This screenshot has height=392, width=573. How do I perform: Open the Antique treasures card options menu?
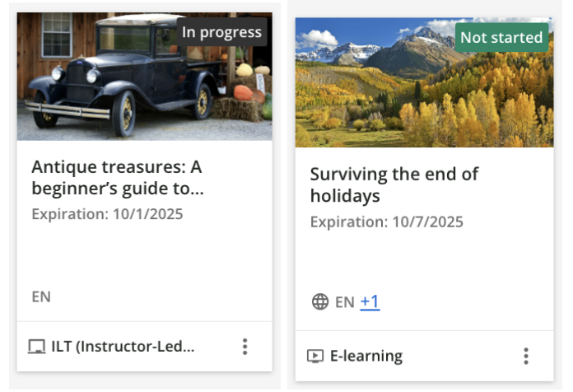click(x=245, y=347)
